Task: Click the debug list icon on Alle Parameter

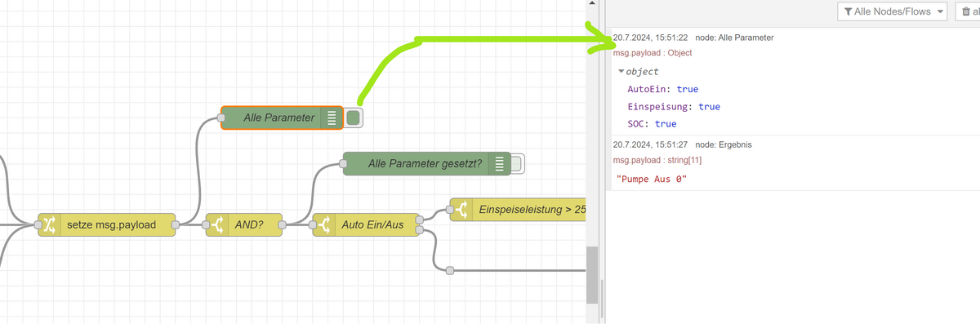Action: click(332, 118)
